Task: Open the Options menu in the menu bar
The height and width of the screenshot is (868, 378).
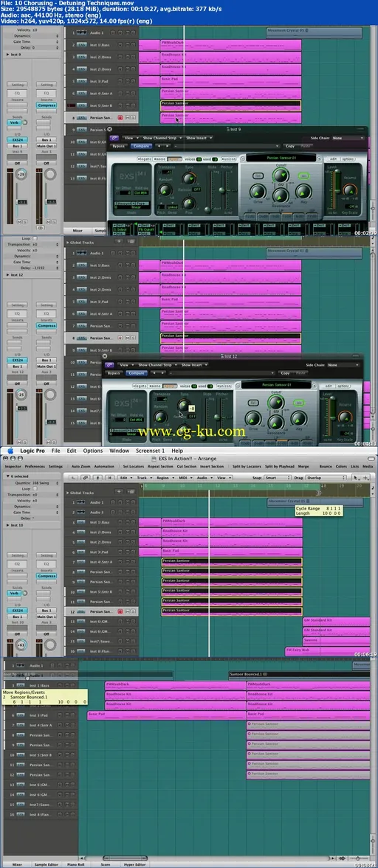Action: pos(93,451)
